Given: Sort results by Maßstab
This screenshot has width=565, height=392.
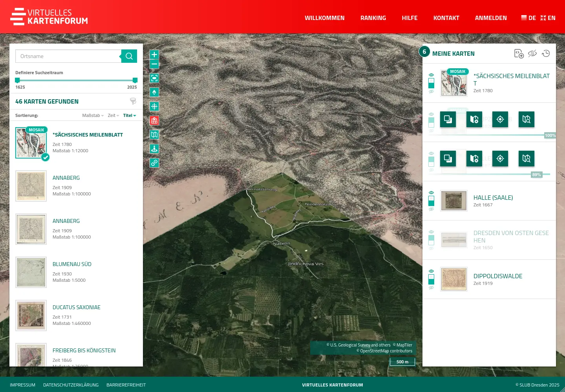Looking at the screenshot, I should [93, 115].
